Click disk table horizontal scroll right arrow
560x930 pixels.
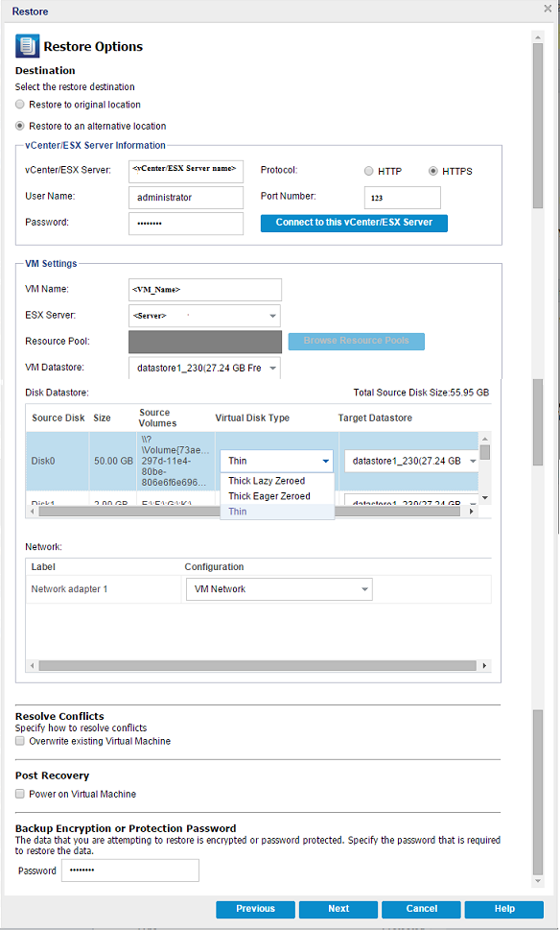(x=472, y=511)
